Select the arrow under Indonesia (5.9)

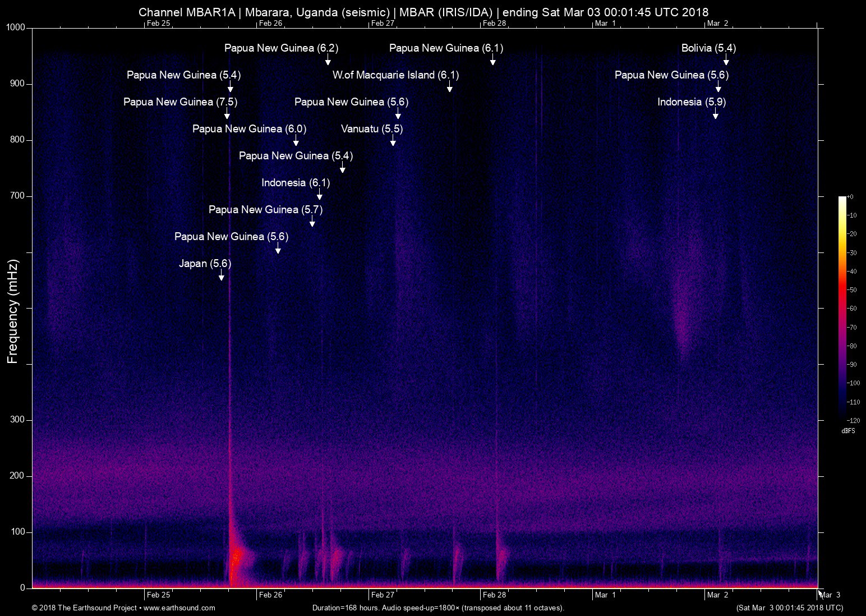pos(715,114)
